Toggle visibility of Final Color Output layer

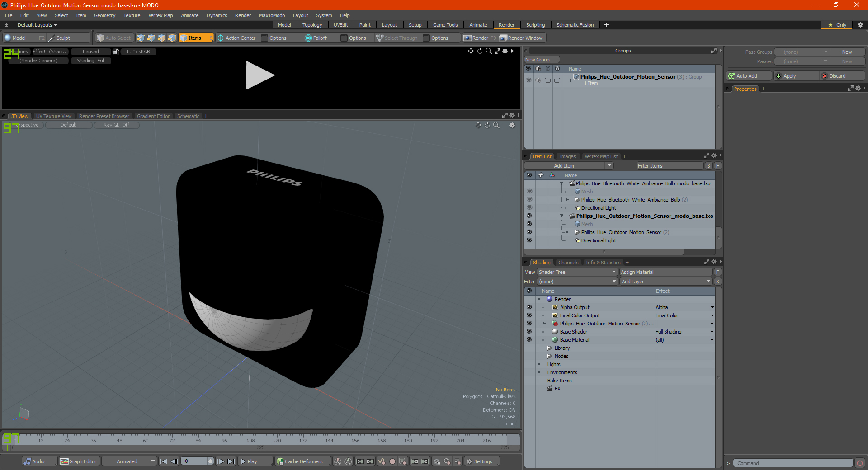(x=529, y=315)
